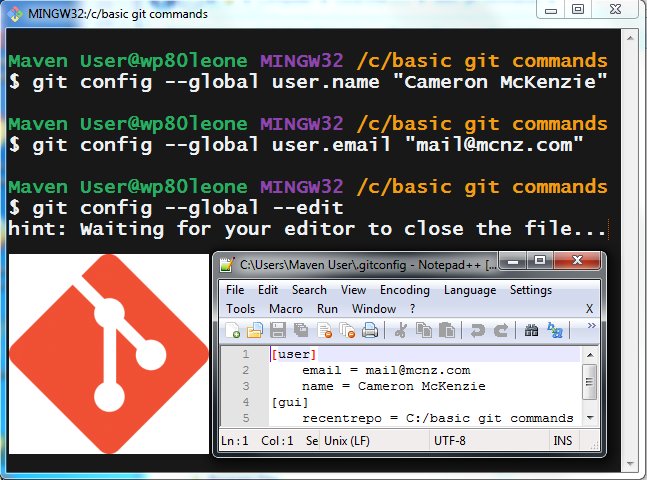Click Ln : 1 in status bar
Viewport: 647px width, 480px height.
(235, 441)
